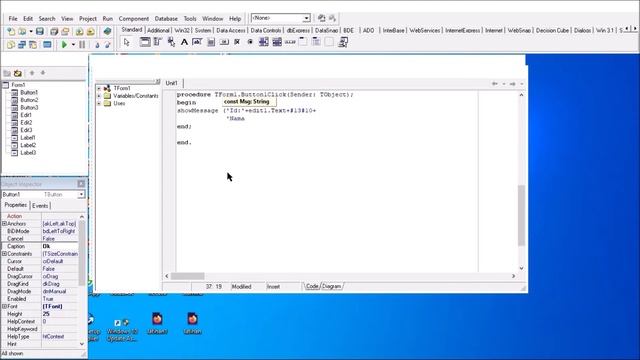640x360 pixels.
Task: Open the Component menu
Action: [133, 19]
